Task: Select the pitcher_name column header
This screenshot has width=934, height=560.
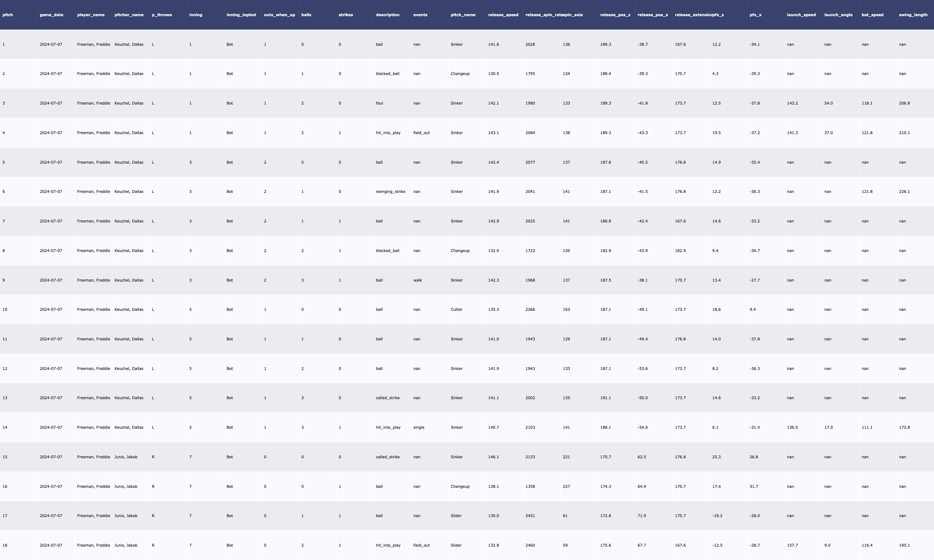Action: pyautogui.click(x=129, y=15)
